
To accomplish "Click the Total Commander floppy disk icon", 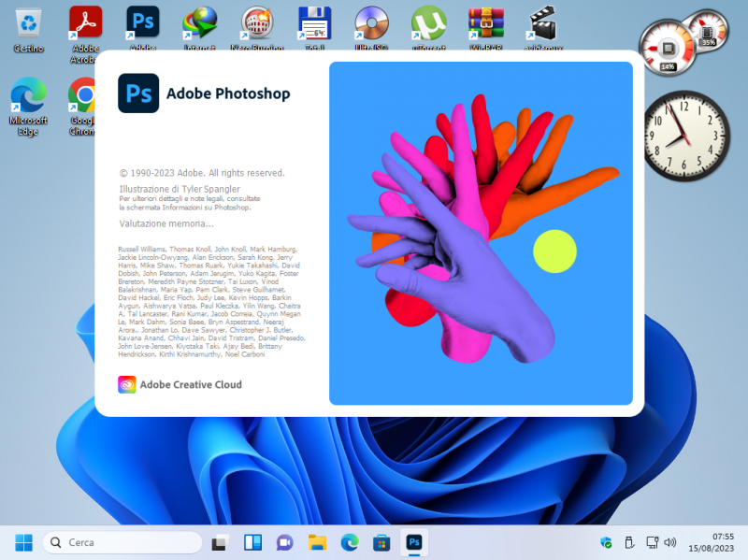I will tap(314, 23).
